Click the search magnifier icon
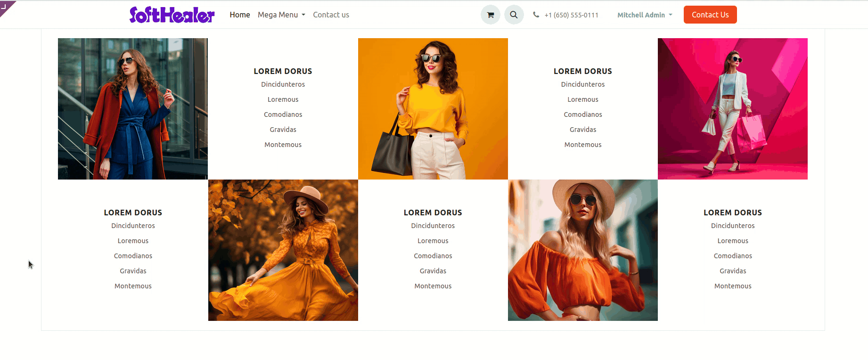 (514, 15)
